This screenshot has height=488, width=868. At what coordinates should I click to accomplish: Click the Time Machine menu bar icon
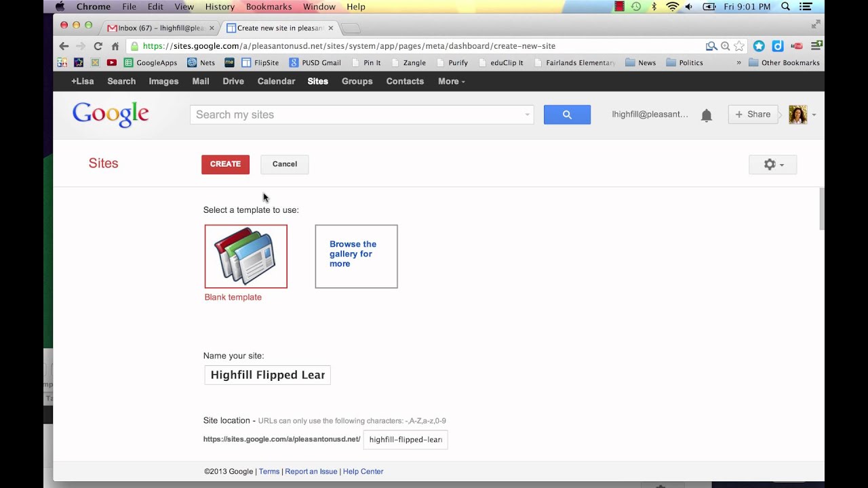(636, 7)
